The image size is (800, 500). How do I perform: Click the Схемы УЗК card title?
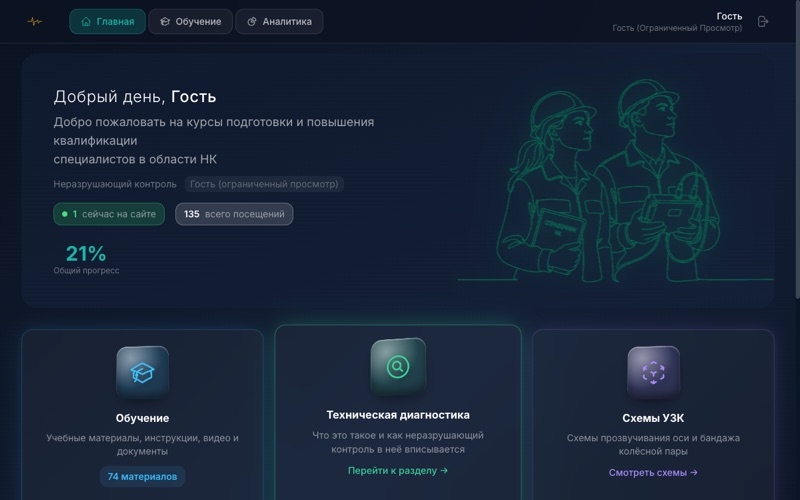coord(653,418)
